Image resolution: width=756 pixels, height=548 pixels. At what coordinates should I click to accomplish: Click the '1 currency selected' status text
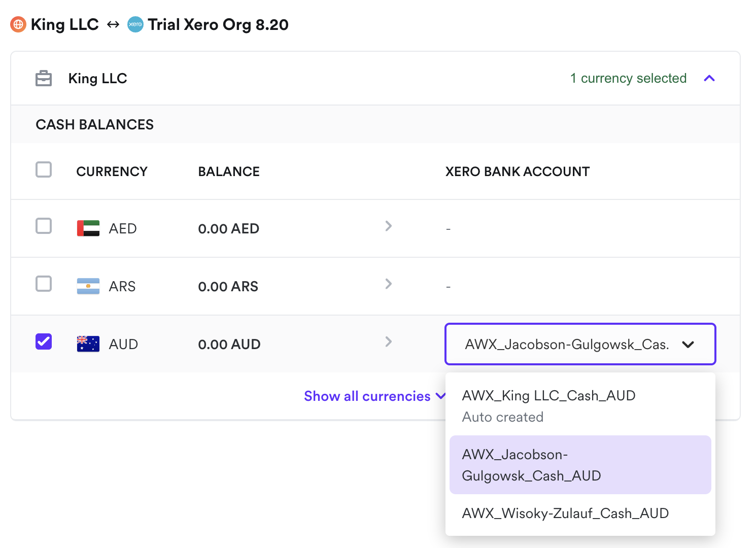pyautogui.click(x=628, y=78)
